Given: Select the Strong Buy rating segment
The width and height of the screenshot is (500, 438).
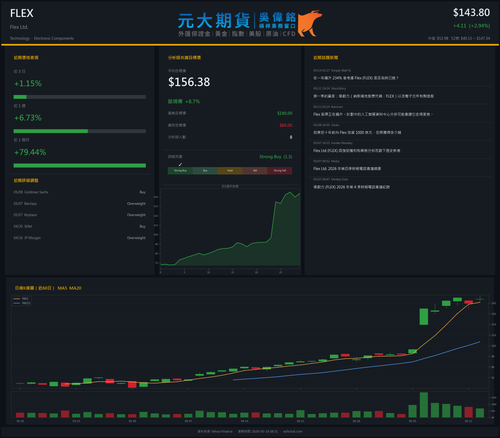Looking at the screenshot, I should (x=180, y=171).
